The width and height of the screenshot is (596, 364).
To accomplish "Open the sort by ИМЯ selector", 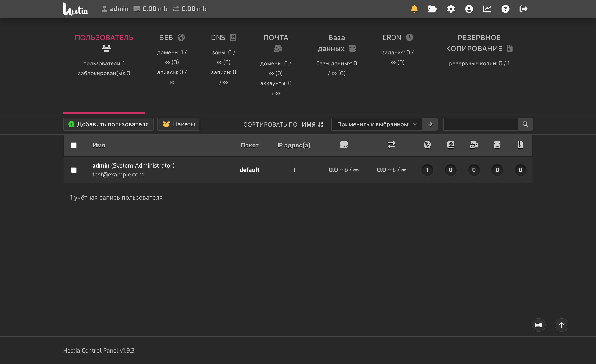I will 312,124.
